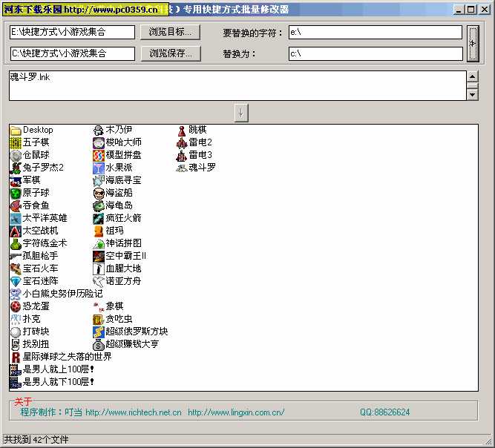Select the 贪吃虫 list entry
Image resolution: width=495 pixels, height=448 pixels.
[x=113, y=319]
